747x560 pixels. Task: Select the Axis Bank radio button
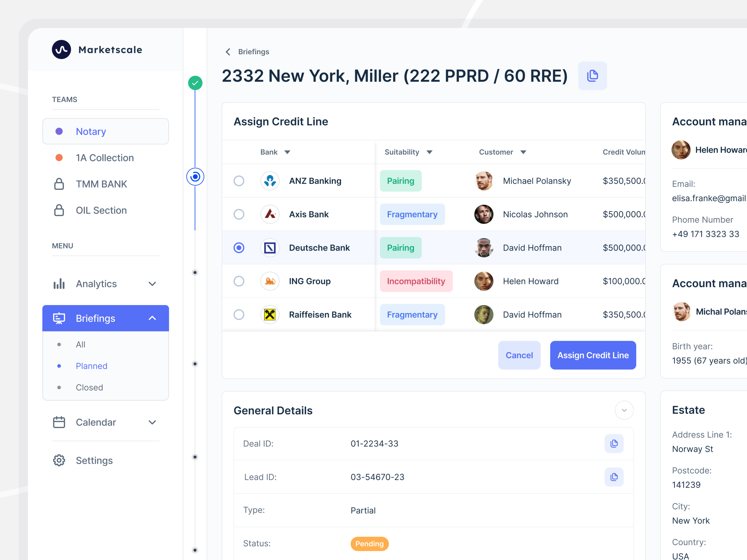(239, 214)
